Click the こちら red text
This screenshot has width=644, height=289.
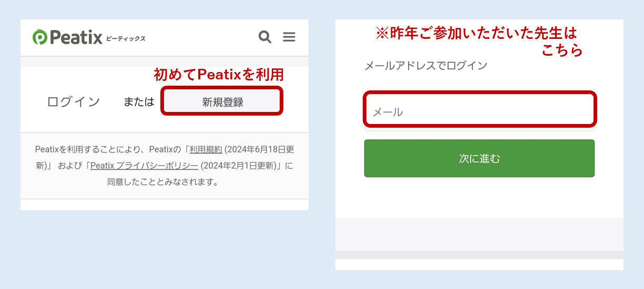point(562,50)
